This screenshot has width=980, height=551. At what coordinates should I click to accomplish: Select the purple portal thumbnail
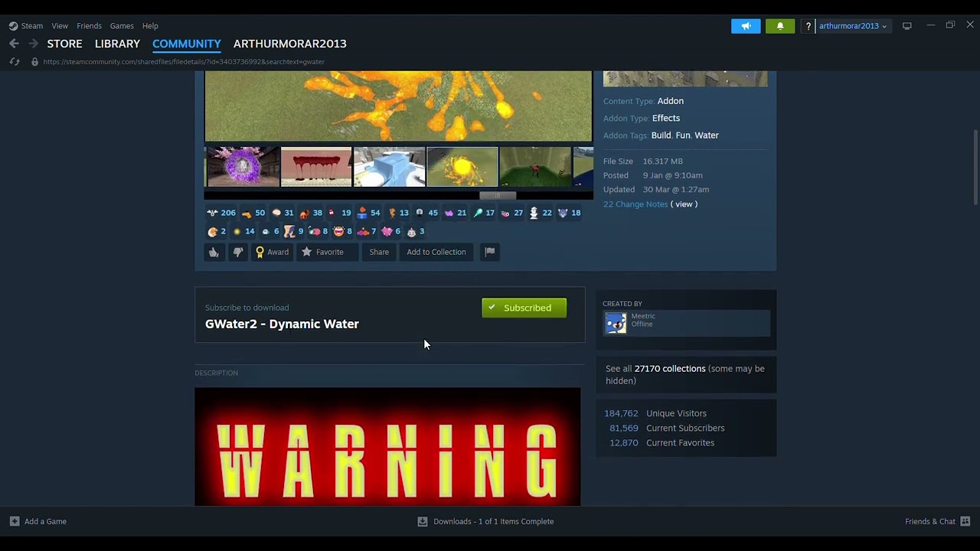coord(243,167)
